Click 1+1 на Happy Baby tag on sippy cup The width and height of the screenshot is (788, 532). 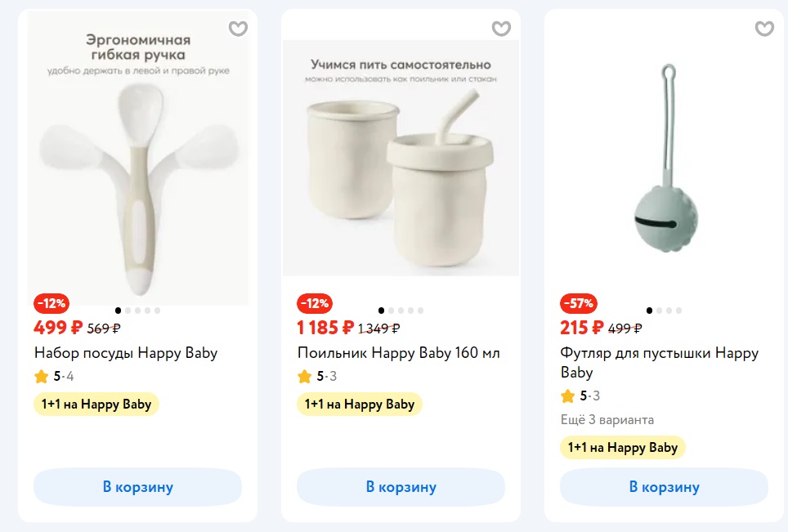click(360, 404)
